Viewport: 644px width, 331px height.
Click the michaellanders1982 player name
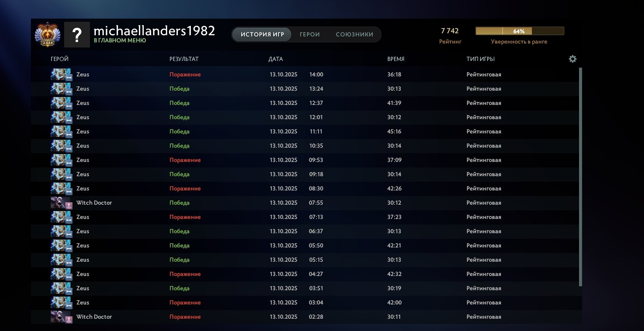(154, 30)
